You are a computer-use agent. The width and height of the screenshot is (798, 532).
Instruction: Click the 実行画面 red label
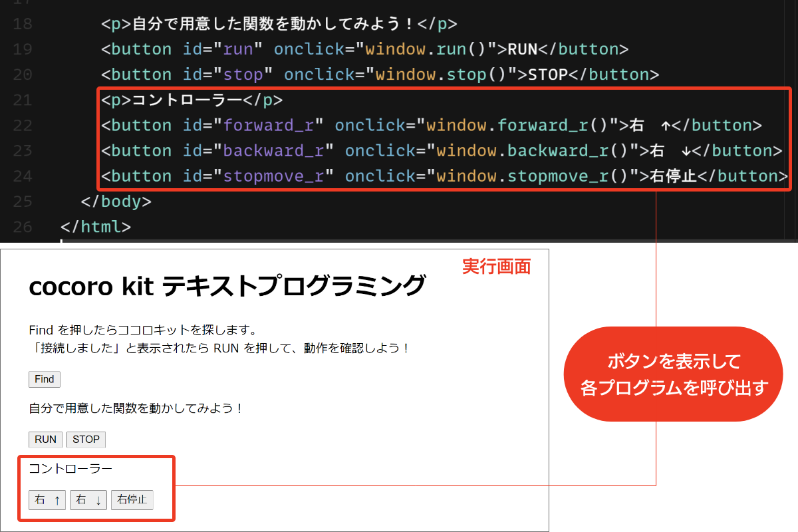[x=497, y=266]
